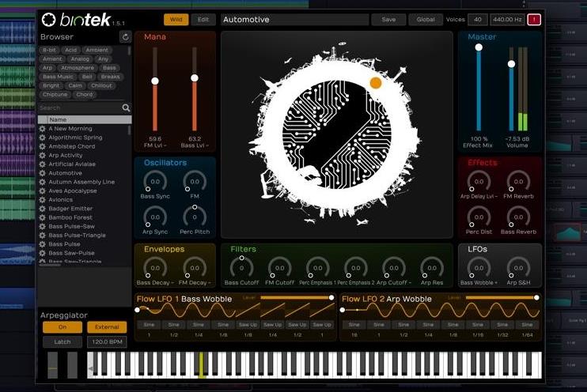Click the Perc Dist knob
587x392 pixels.
pos(479,217)
